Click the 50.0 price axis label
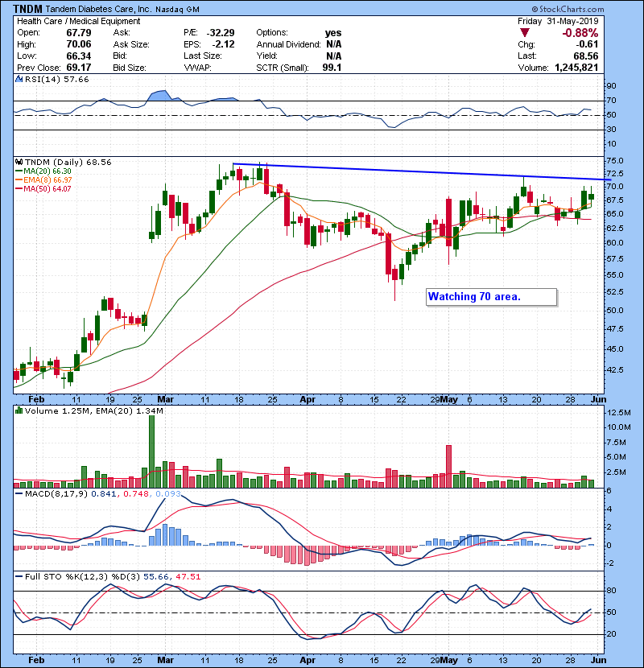This screenshot has height=668, width=644. (x=614, y=310)
